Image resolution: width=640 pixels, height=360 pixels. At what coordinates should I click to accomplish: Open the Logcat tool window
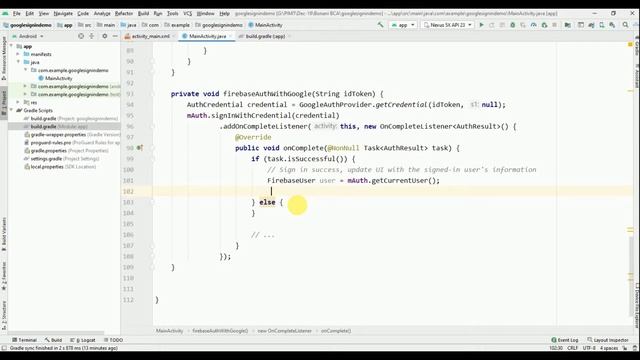[83, 340]
